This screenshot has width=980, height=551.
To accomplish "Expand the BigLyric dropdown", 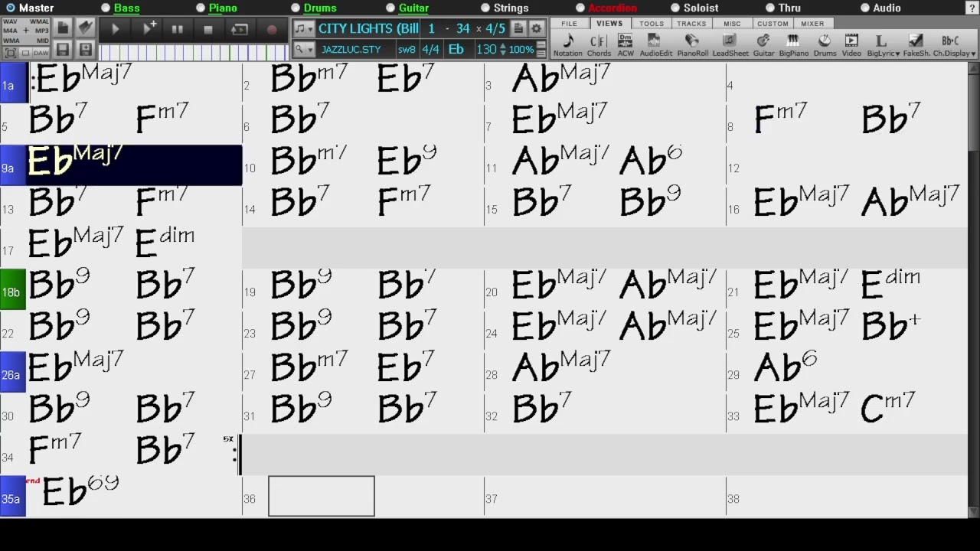I will [884, 45].
